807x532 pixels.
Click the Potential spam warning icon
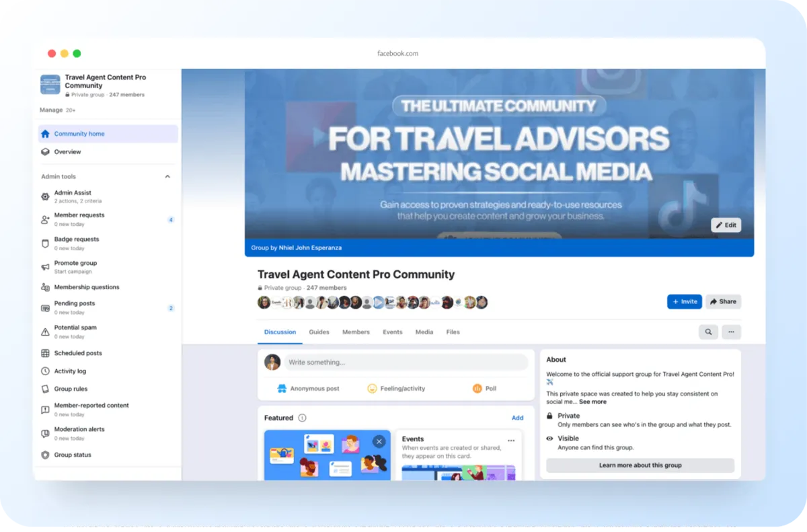[x=45, y=332]
